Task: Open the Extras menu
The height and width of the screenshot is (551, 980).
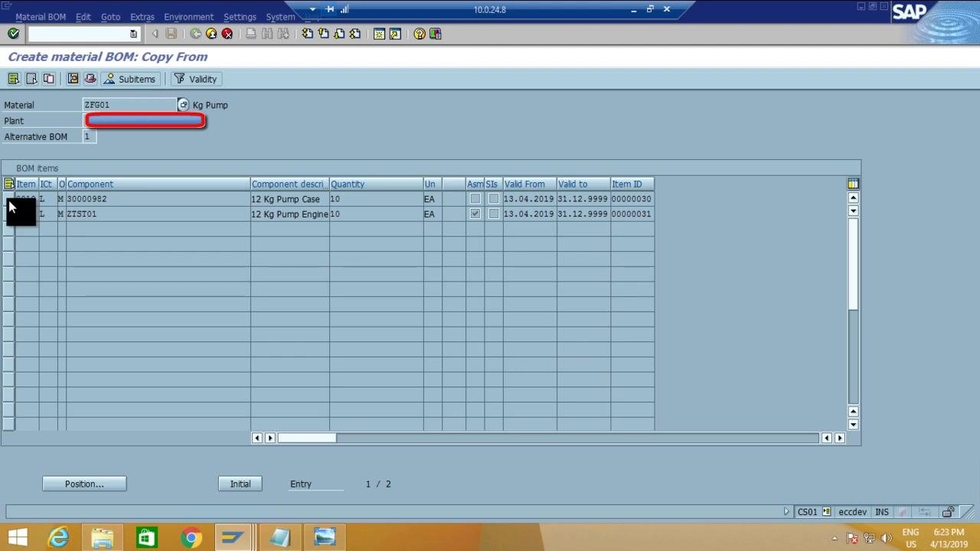Action: point(142,17)
